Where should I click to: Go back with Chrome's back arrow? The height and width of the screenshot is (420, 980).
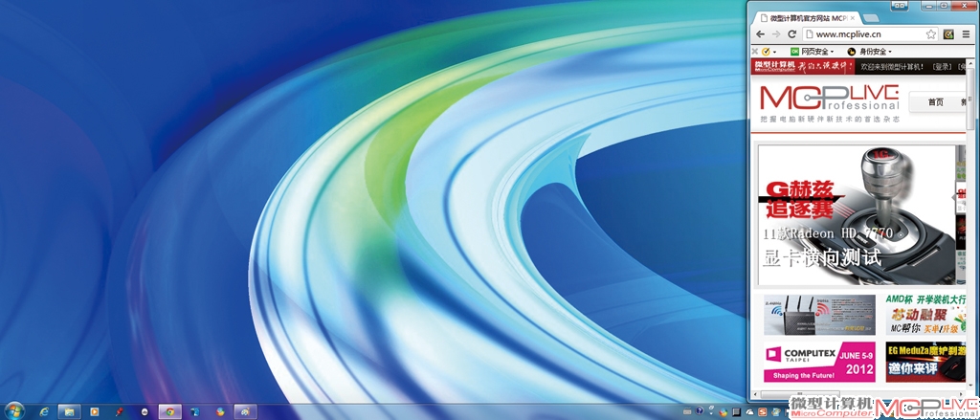(x=760, y=34)
